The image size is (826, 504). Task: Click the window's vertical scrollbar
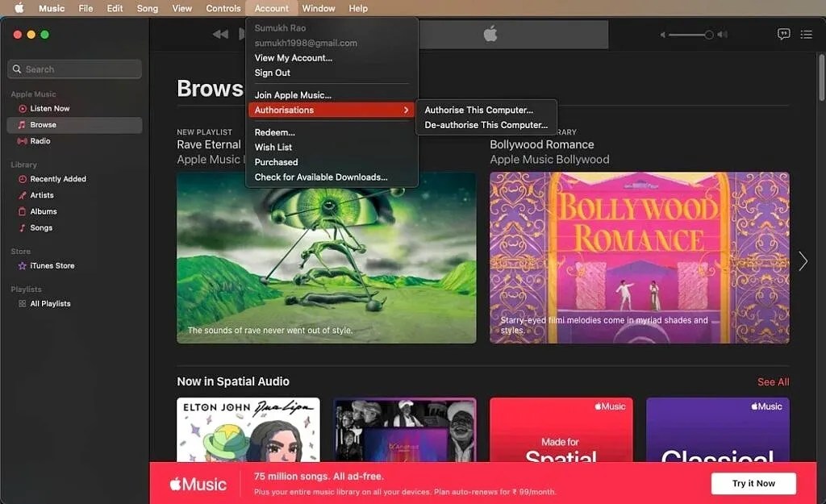[821, 77]
